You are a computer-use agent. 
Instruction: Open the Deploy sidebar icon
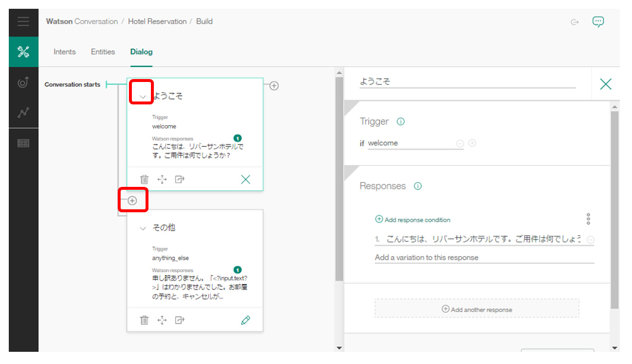tap(23, 82)
